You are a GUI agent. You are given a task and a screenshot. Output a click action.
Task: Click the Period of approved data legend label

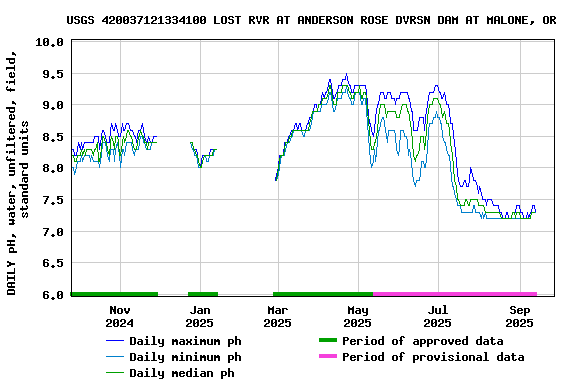(422, 341)
